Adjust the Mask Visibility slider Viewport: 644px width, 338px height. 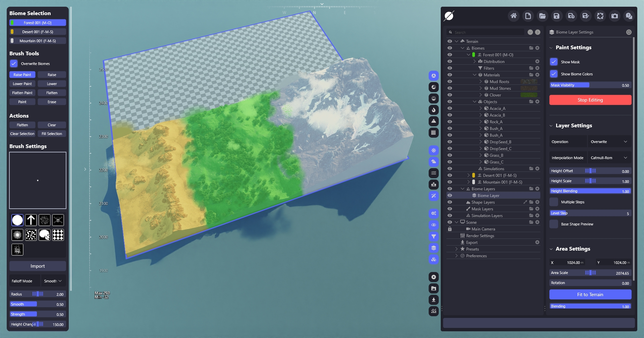pos(590,85)
